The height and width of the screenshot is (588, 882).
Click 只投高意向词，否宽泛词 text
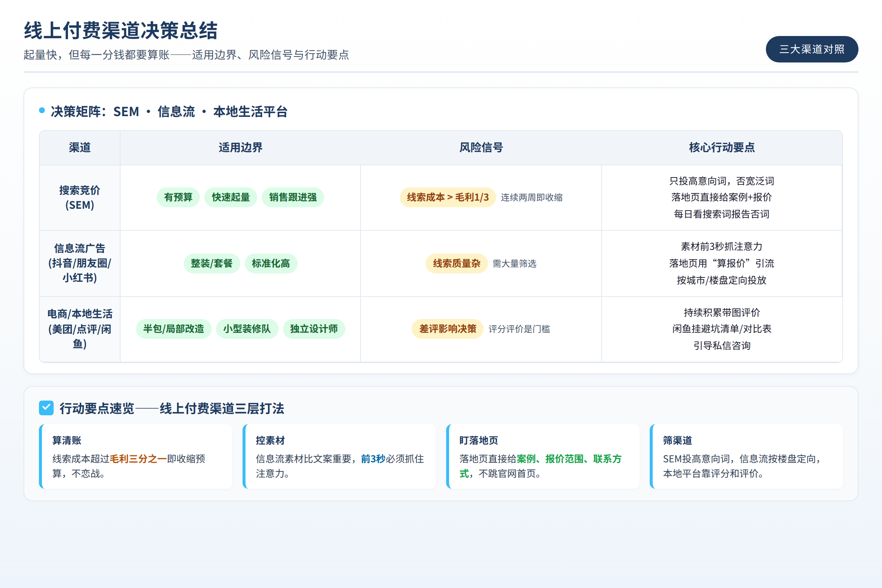[721, 181]
